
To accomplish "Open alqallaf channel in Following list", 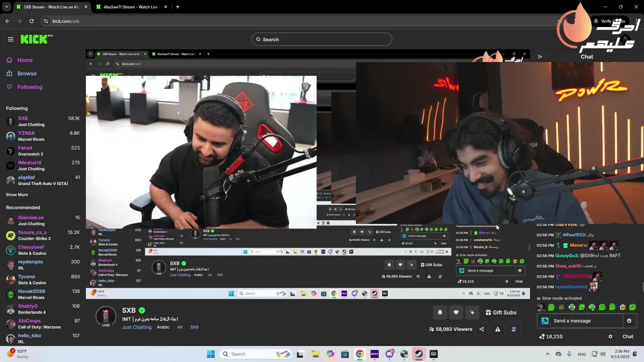I will pos(43,180).
